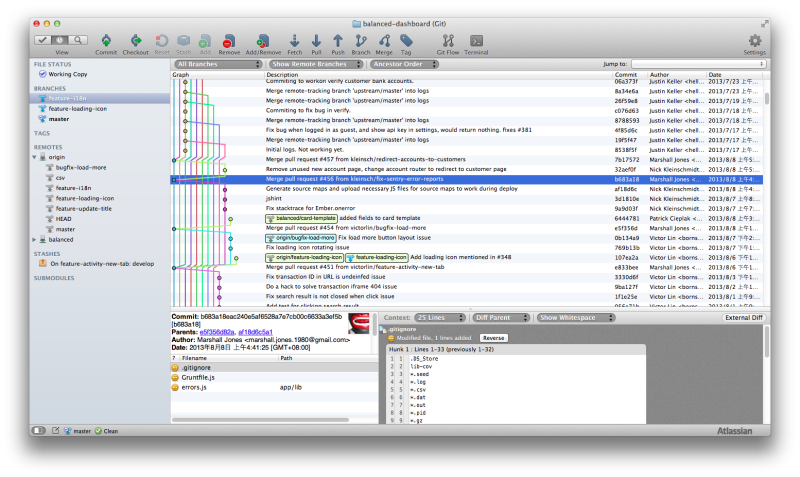Click the master branch indicator in status bar

(77, 431)
